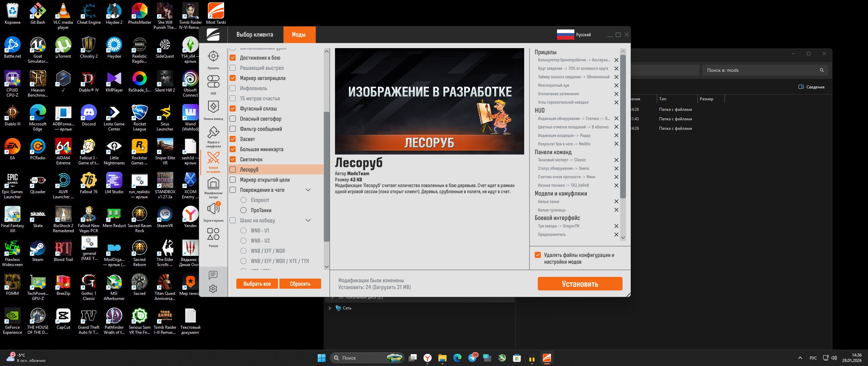Remove Белые танки from selected list
868x366 pixels.
(616, 201)
